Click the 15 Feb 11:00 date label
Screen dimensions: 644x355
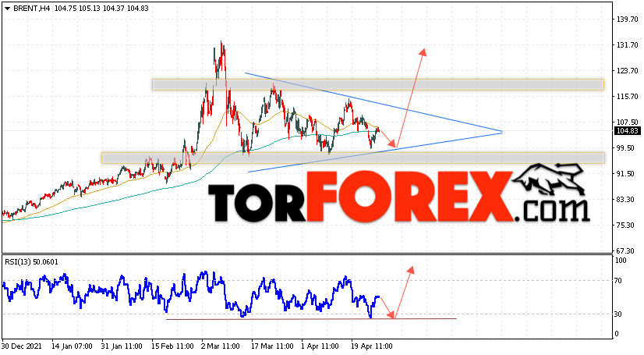(x=172, y=346)
